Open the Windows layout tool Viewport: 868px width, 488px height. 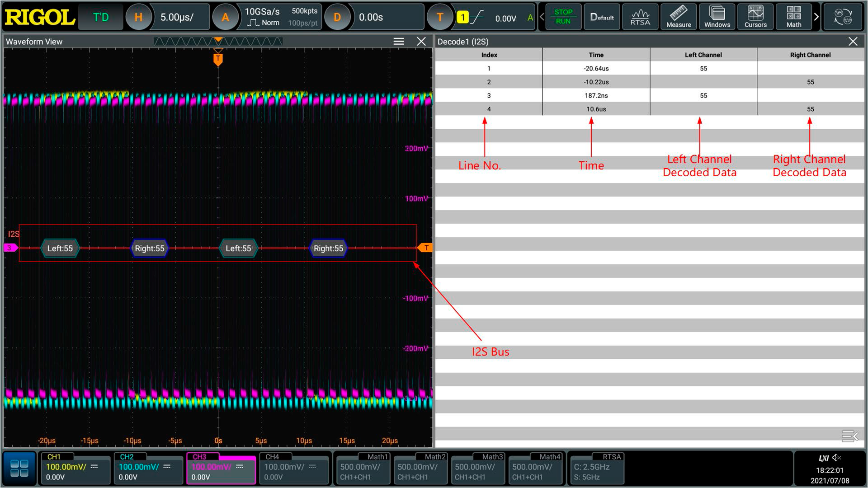(717, 17)
